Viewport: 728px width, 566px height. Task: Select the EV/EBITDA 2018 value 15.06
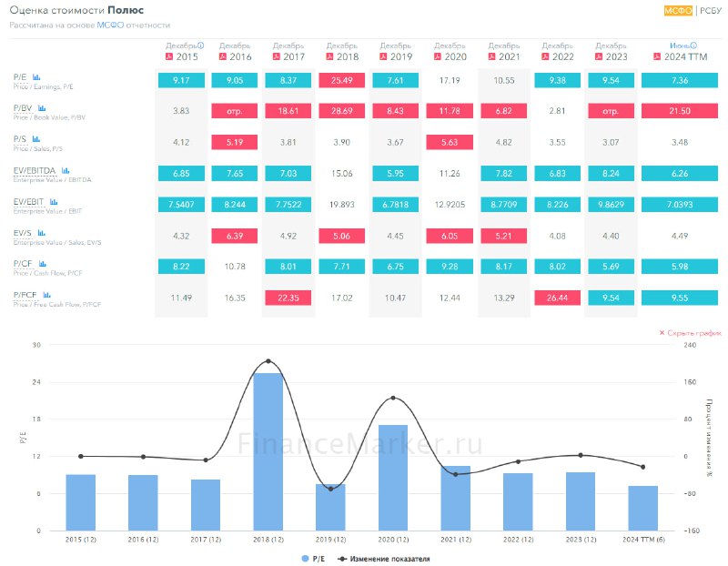[x=342, y=173]
